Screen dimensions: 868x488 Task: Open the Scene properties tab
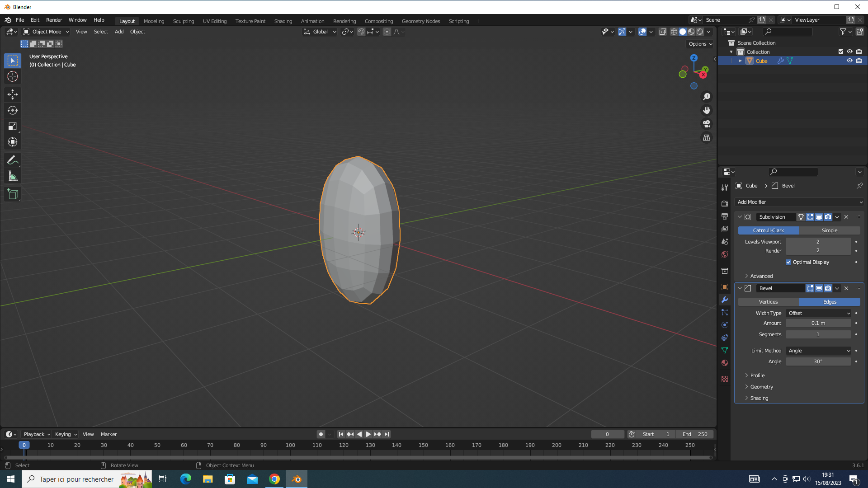click(725, 242)
